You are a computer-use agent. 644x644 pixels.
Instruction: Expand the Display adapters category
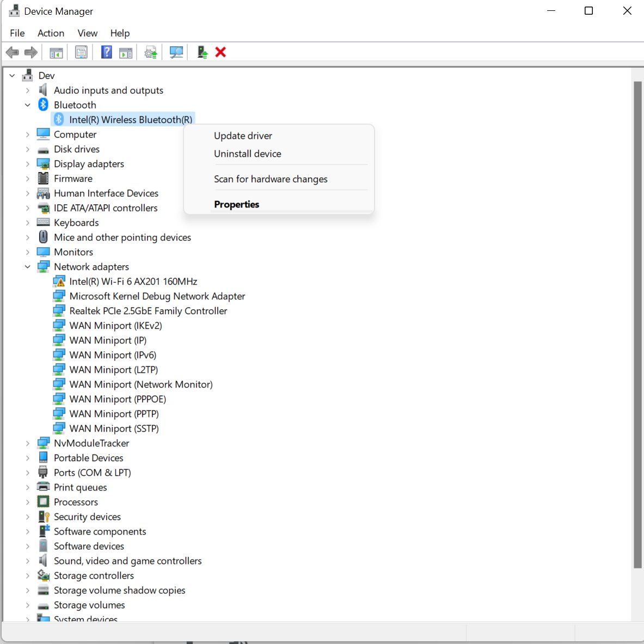[28, 163]
